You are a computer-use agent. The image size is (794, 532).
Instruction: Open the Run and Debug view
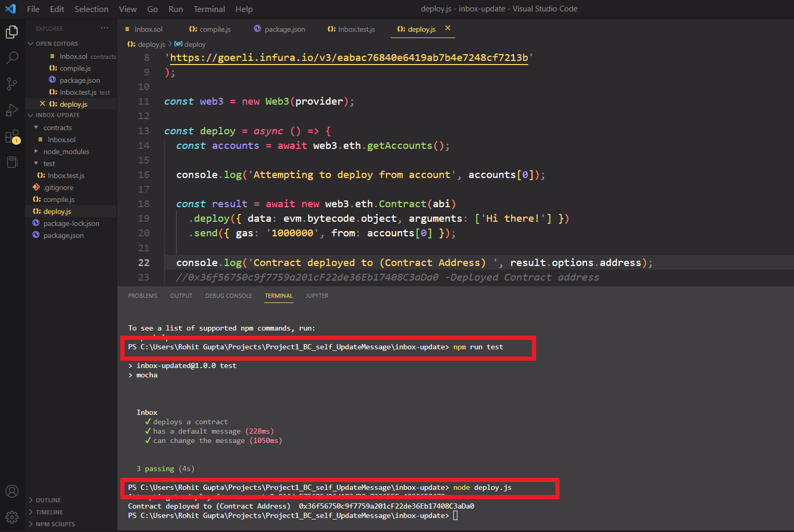(x=12, y=110)
